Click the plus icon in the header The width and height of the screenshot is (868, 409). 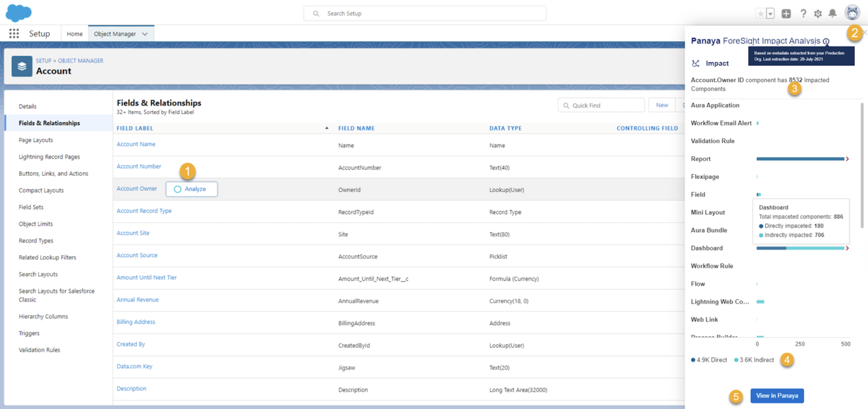coord(786,13)
